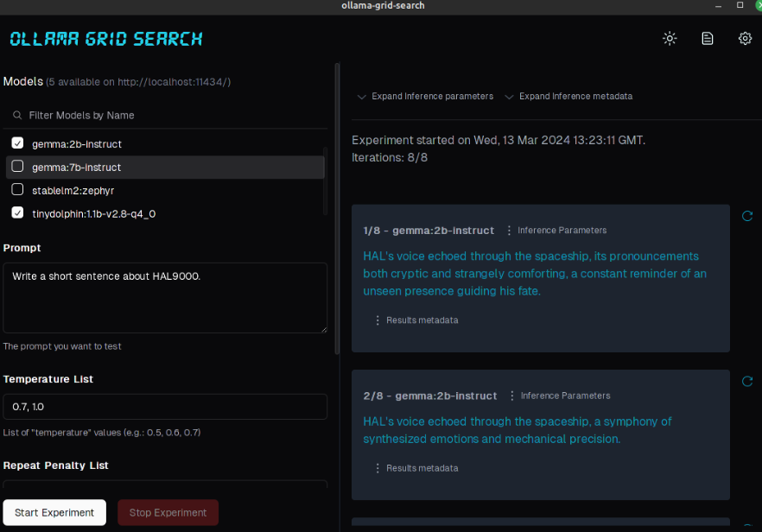Viewport: 762px width, 532px height.
Task: Re-run the 2/8 gemma:2b-instruct iteration via the refresh icon
Action: pos(747,381)
